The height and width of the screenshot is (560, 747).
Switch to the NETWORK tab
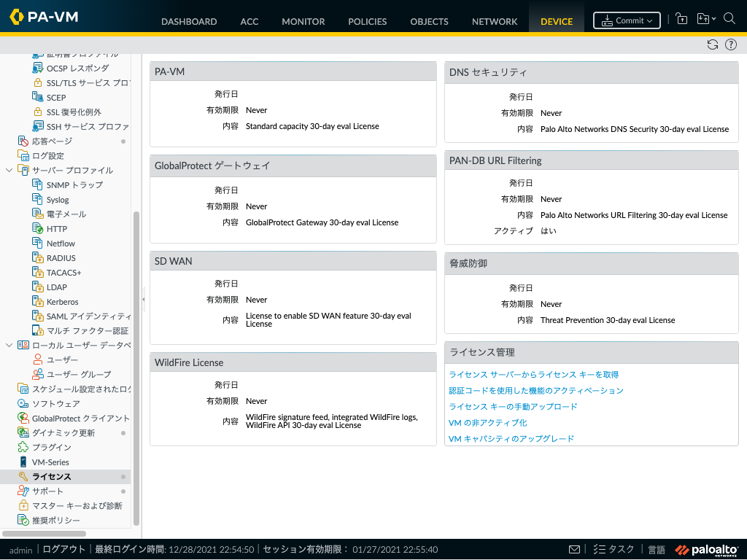pos(495,21)
